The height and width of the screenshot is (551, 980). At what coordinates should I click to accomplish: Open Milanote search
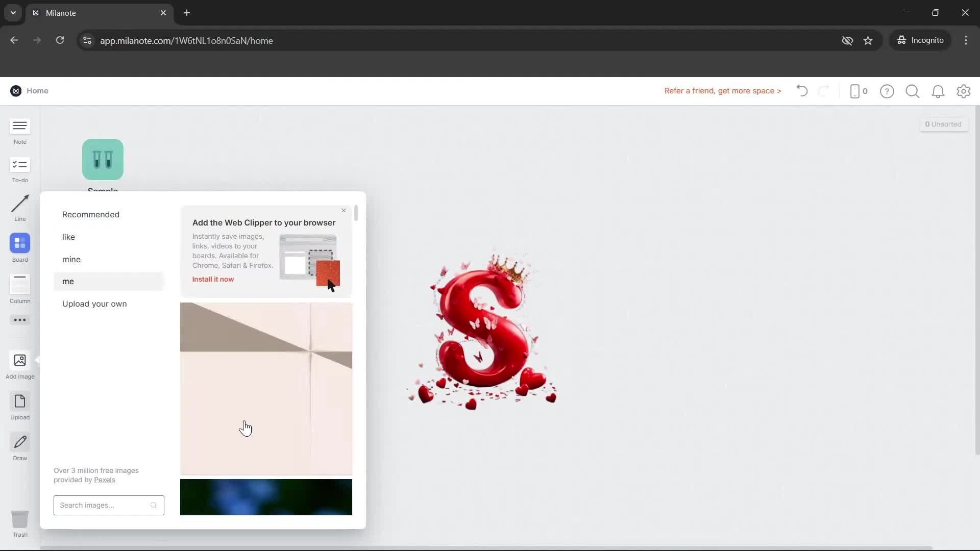[x=913, y=91]
